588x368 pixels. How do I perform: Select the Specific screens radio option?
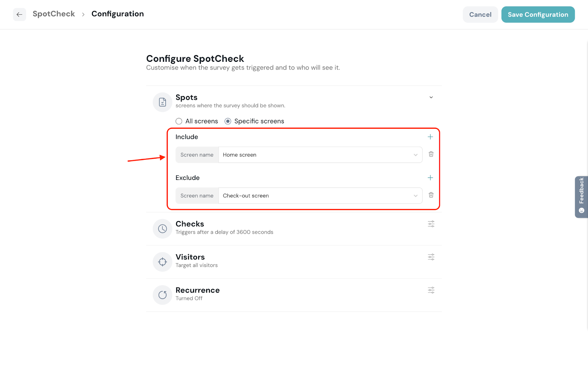tap(228, 121)
